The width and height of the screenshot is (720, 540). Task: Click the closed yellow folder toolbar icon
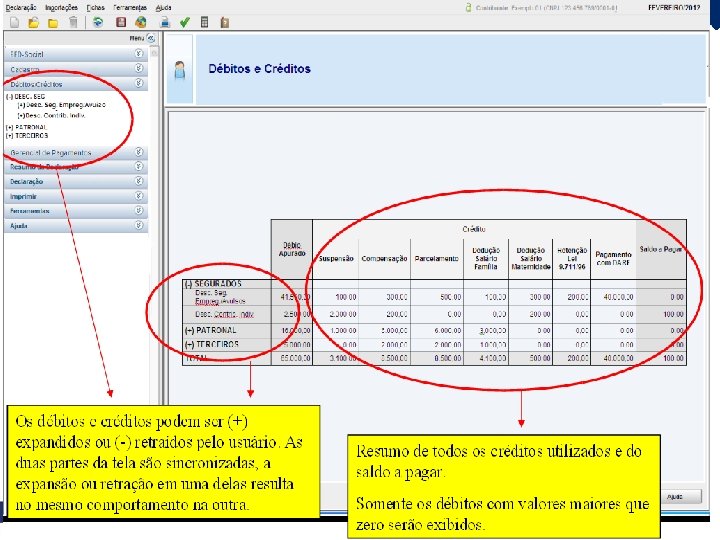(53, 22)
